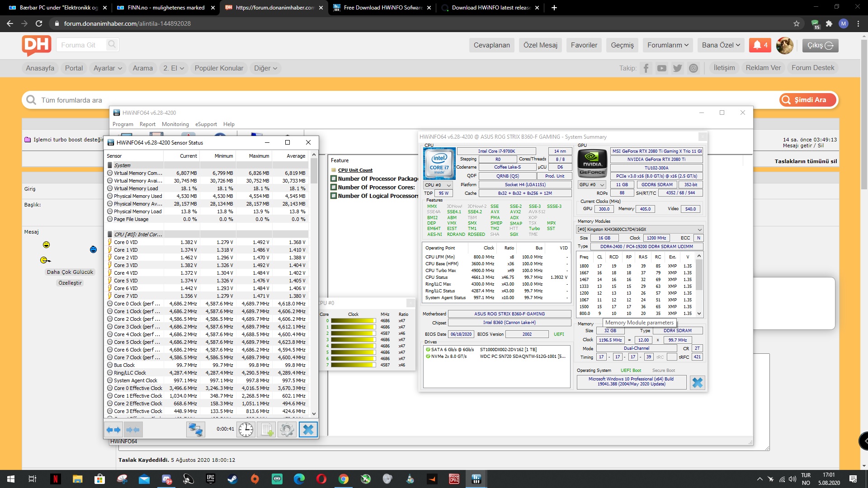868x488 pixels.
Task: Toggle Number Of Processor Packages checkbox
Action: (x=334, y=179)
